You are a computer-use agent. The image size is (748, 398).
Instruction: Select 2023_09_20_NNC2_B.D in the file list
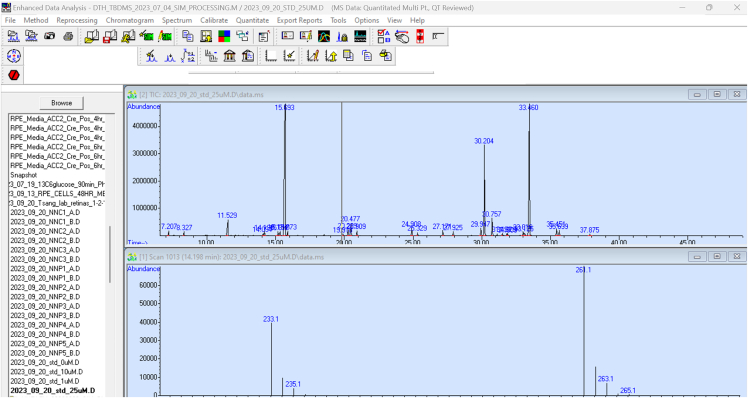[x=45, y=241]
